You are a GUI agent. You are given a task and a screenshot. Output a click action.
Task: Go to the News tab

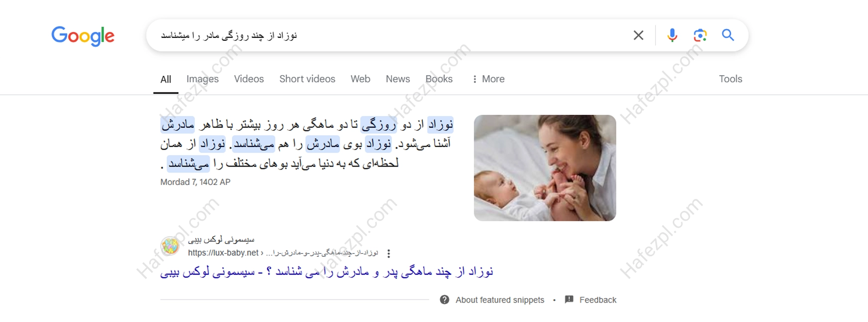(x=398, y=79)
